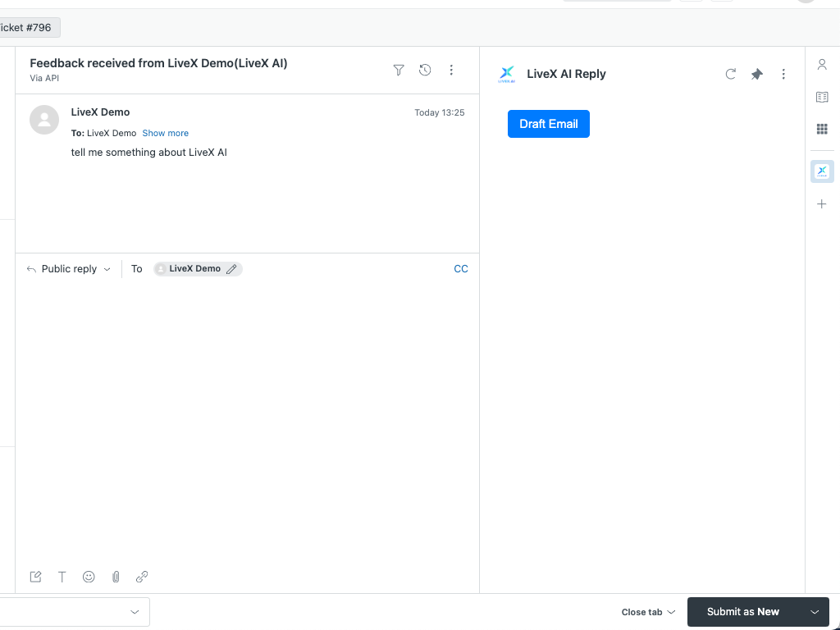Open the LiveX AI app in the sidebar
This screenshot has height=630, width=840.
822,171
